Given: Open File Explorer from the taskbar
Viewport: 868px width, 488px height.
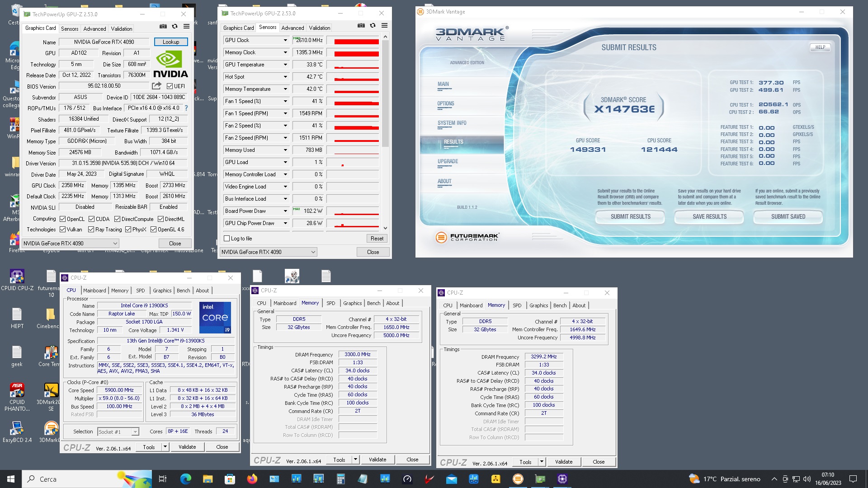Looking at the screenshot, I should tap(208, 479).
